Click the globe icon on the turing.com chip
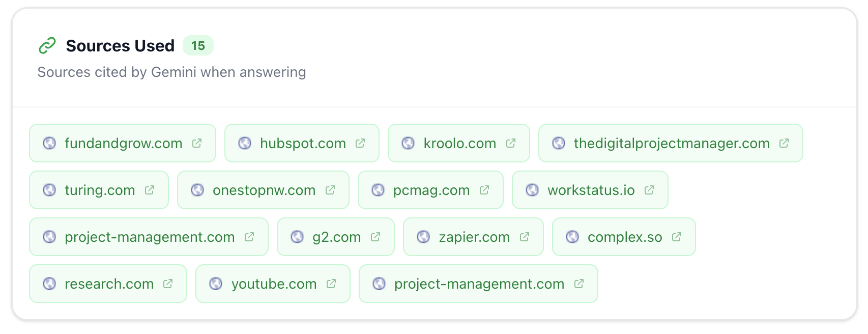 pos(49,190)
